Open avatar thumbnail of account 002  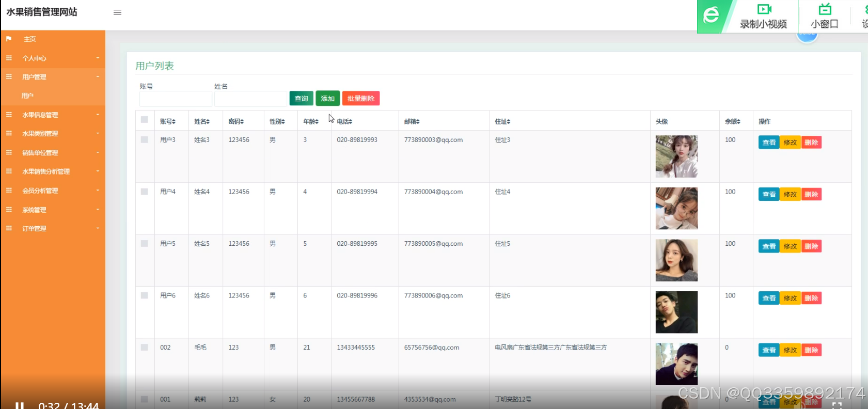(676, 364)
